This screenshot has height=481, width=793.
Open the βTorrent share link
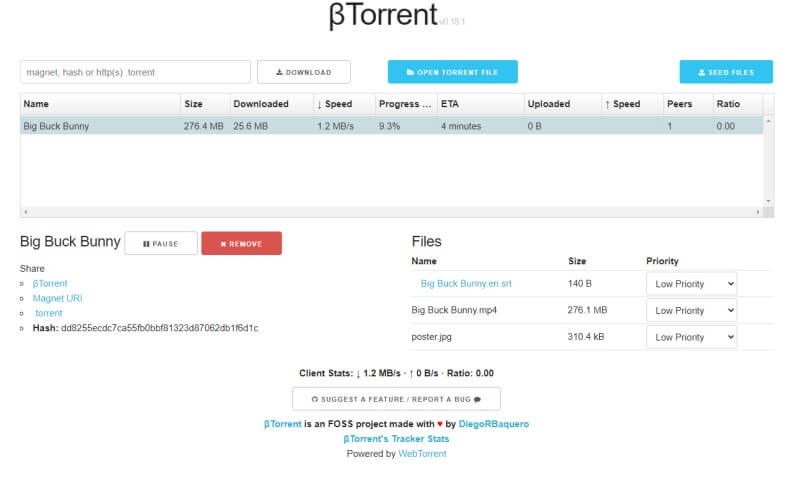[x=50, y=283]
